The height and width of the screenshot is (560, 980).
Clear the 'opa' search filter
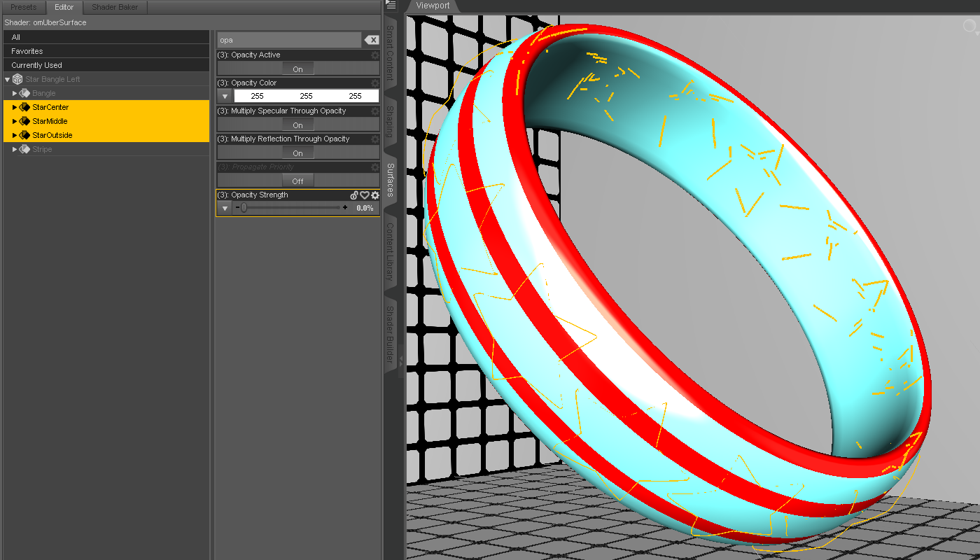click(372, 40)
